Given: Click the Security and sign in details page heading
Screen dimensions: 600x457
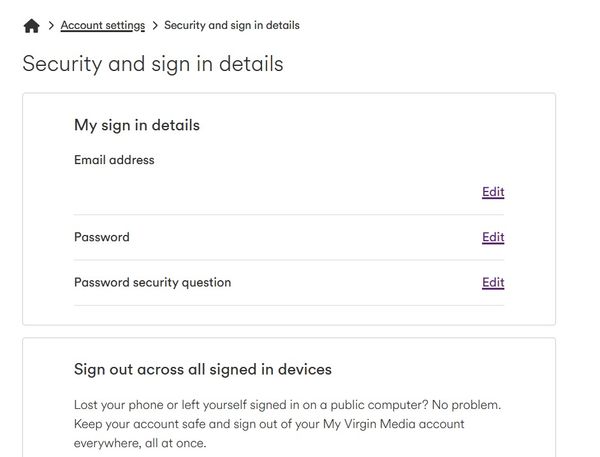Looking at the screenshot, I should 153,64.
